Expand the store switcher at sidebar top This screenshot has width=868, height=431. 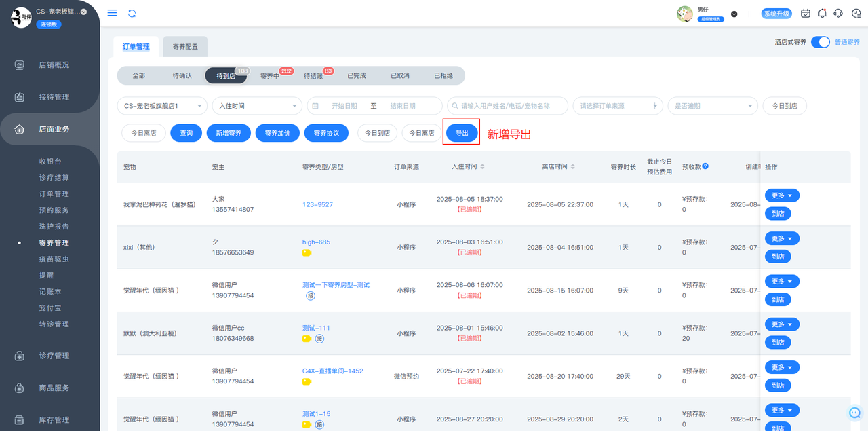[84, 12]
